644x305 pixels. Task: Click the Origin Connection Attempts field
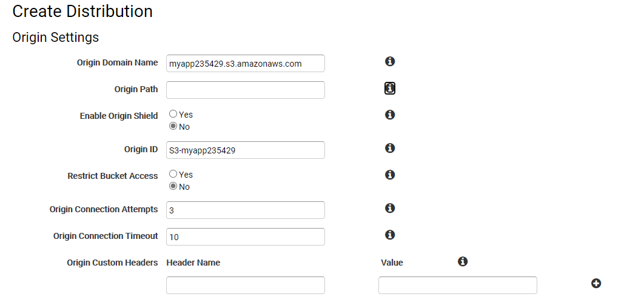coord(245,210)
